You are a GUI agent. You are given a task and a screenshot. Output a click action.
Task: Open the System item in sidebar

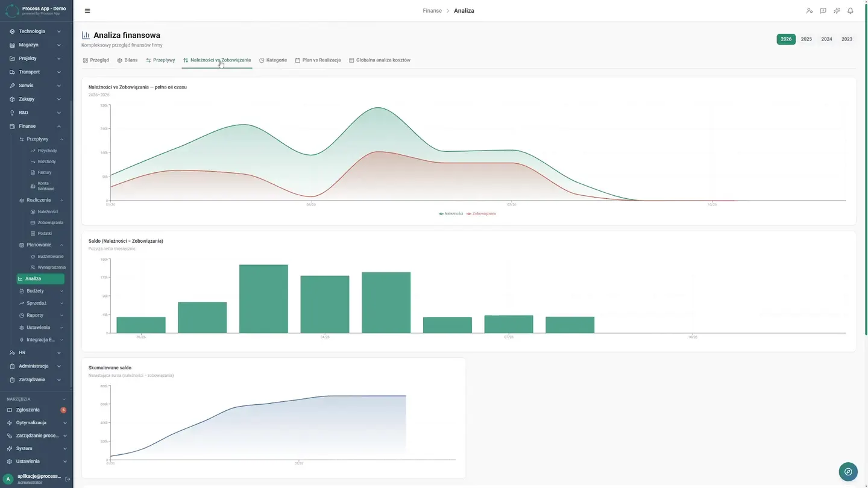click(37, 449)
